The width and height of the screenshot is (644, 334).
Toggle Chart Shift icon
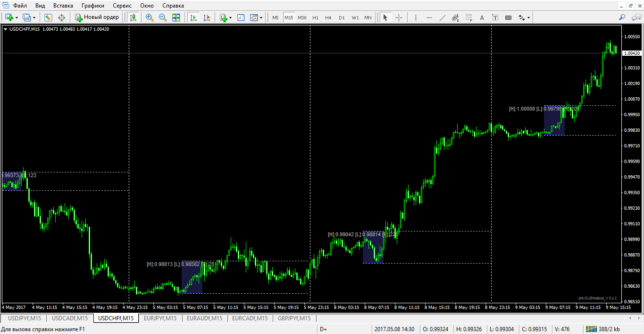click(x=207, y=17)
